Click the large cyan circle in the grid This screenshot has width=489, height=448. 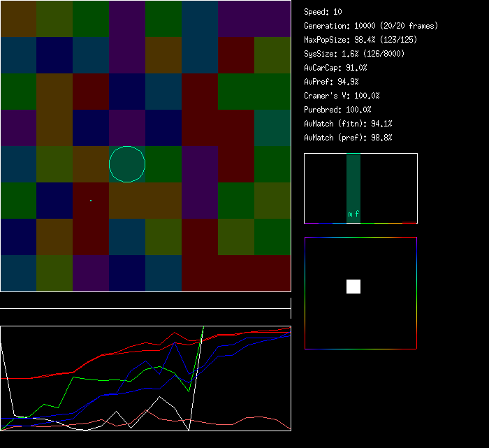click(x=127, y=164)
